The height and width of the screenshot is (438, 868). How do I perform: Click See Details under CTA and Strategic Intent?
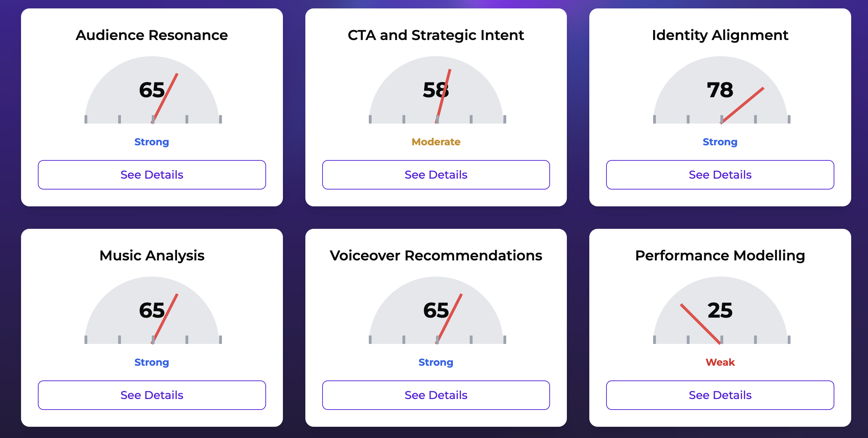tap(436, 175)
